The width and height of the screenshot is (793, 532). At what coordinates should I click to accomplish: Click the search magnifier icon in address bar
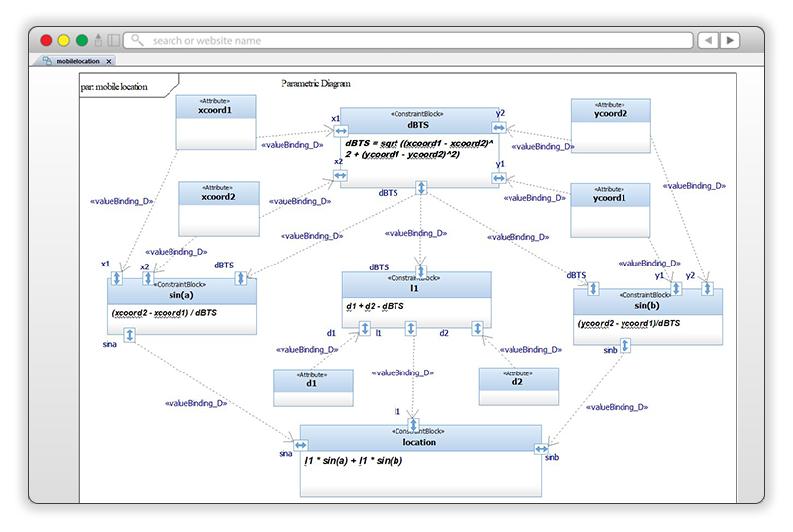(x=137, y=41)
